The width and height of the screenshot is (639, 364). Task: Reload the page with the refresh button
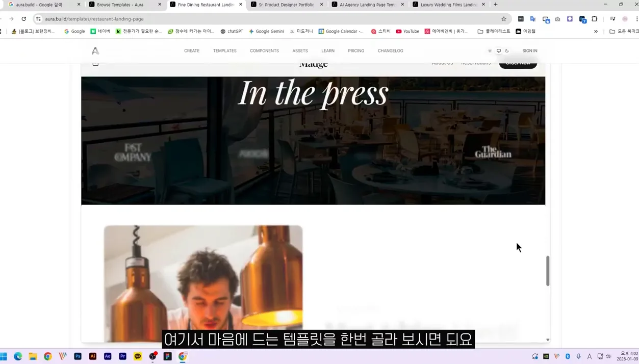(23, 19)
